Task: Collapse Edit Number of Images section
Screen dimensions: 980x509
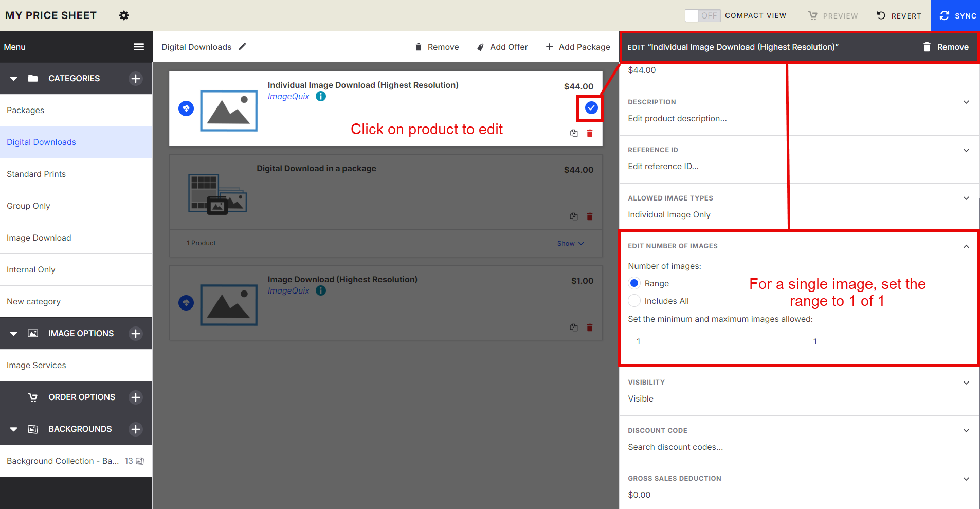Action: point(966,246)
